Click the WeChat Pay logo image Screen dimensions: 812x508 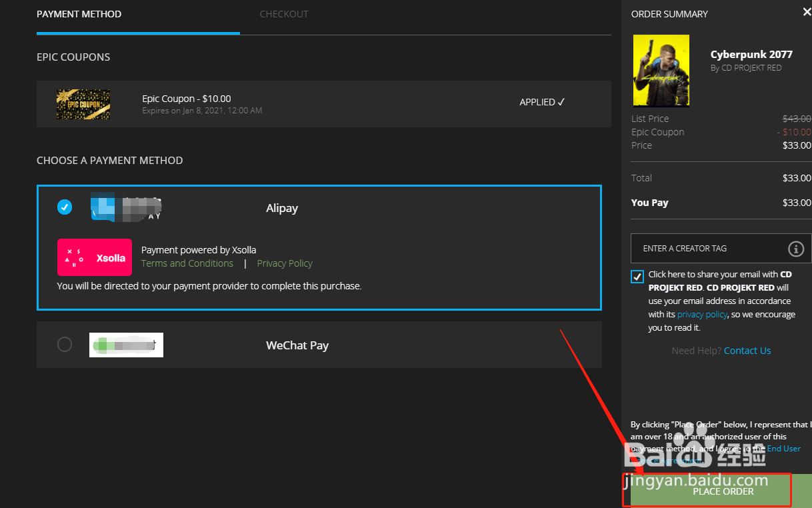click(126, 345)
